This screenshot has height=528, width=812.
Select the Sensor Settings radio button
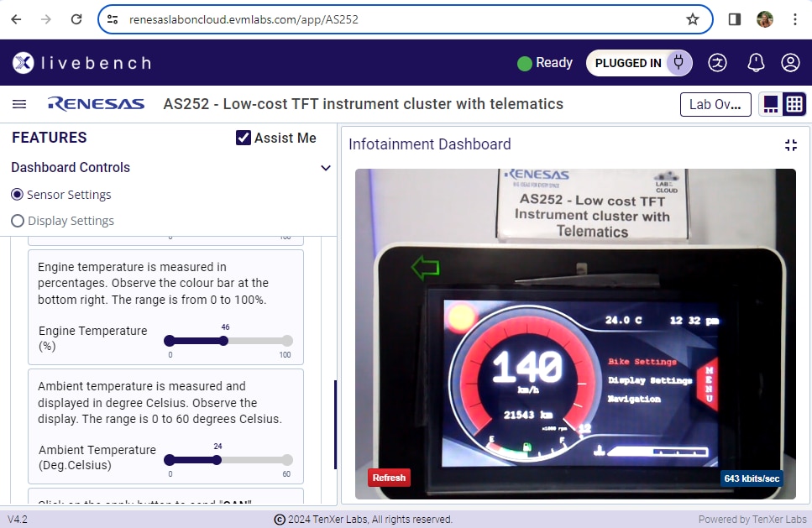17,195
